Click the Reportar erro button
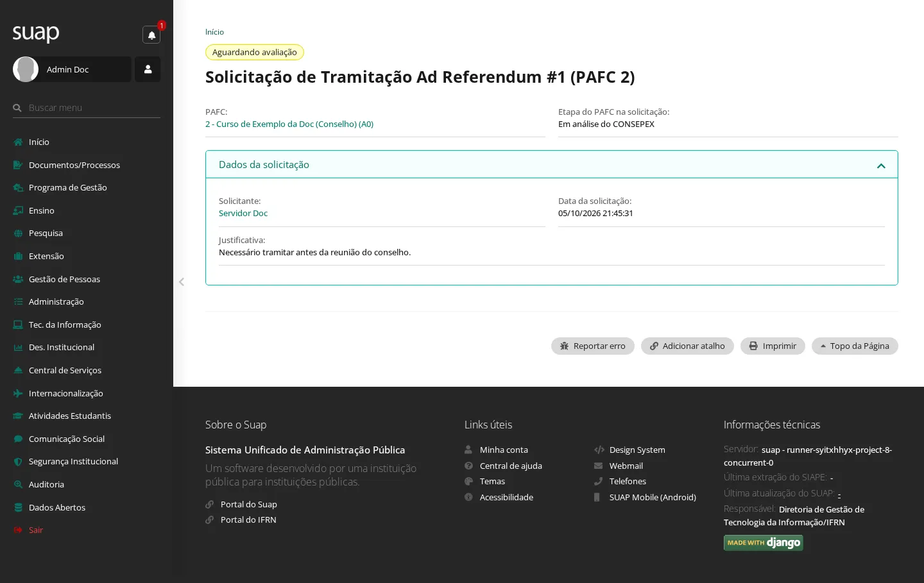924x583 pixels. pos(592,346)
